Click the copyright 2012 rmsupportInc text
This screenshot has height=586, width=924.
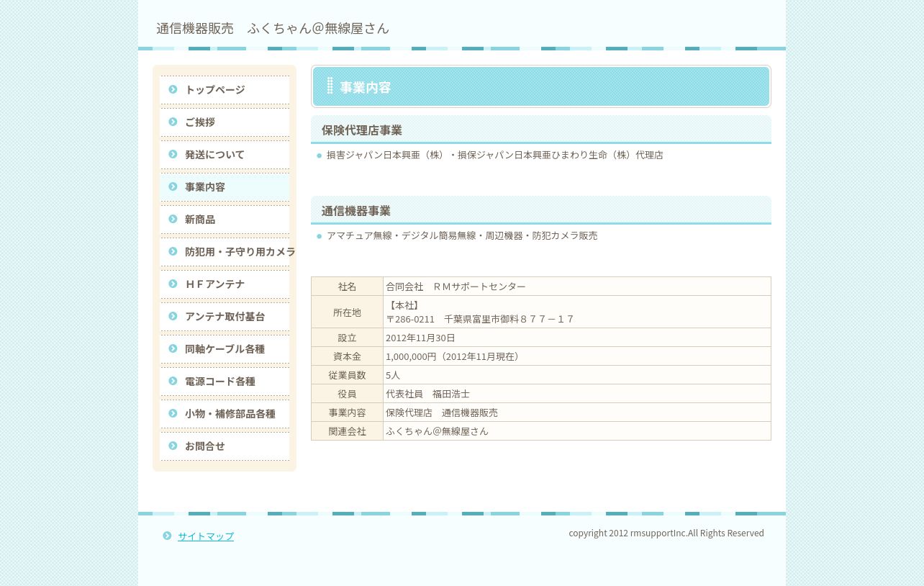pyautogui.click(x=666, y=533)
